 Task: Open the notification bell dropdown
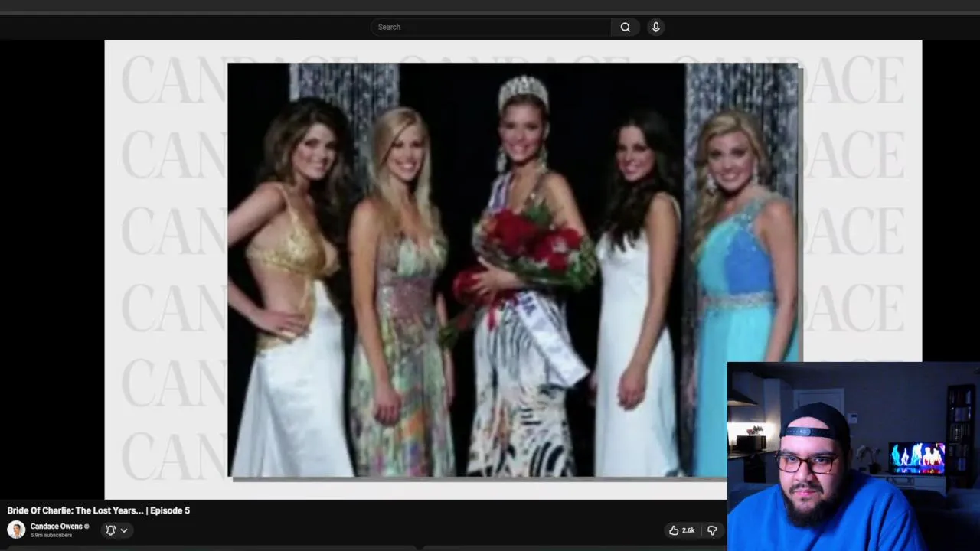click(116, 530)
